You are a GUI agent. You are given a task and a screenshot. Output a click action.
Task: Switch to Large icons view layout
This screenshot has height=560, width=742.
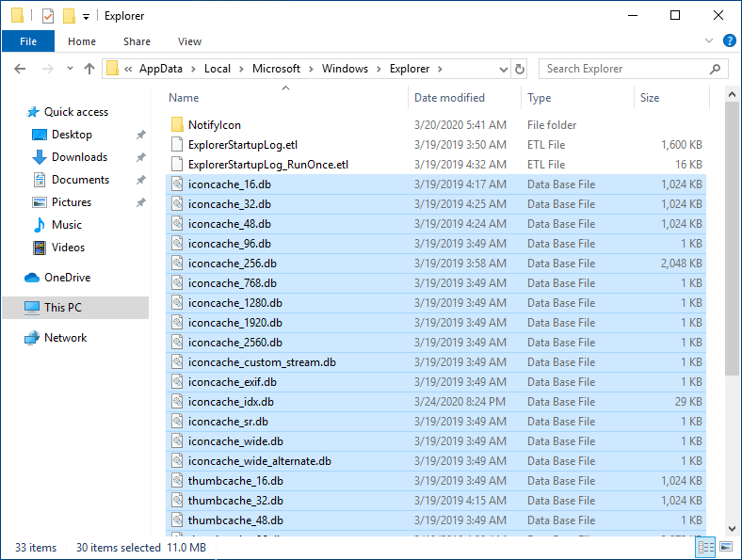(726, 547)
